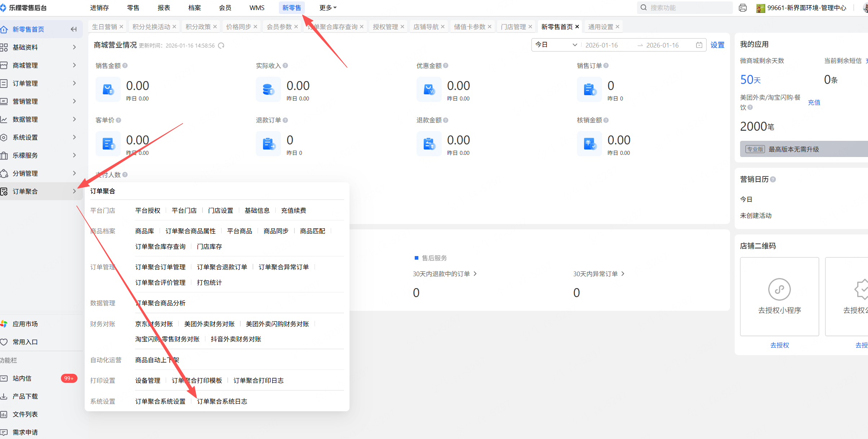Switch to the 通用设置 tab

pyautogui.click(x=600, y=27)
